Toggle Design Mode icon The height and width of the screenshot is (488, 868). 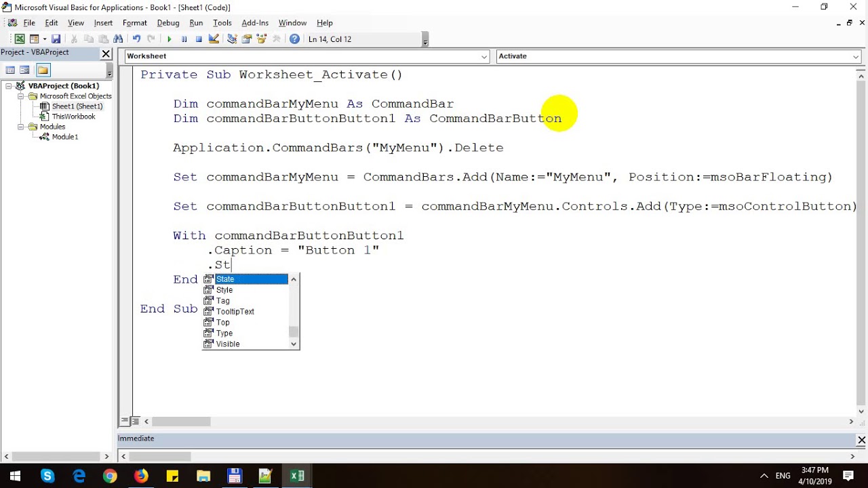tap(213, 39)
